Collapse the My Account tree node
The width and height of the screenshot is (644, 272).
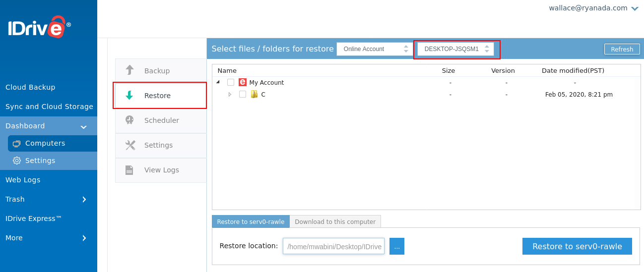pyautogui.click(x=218, y=82)
